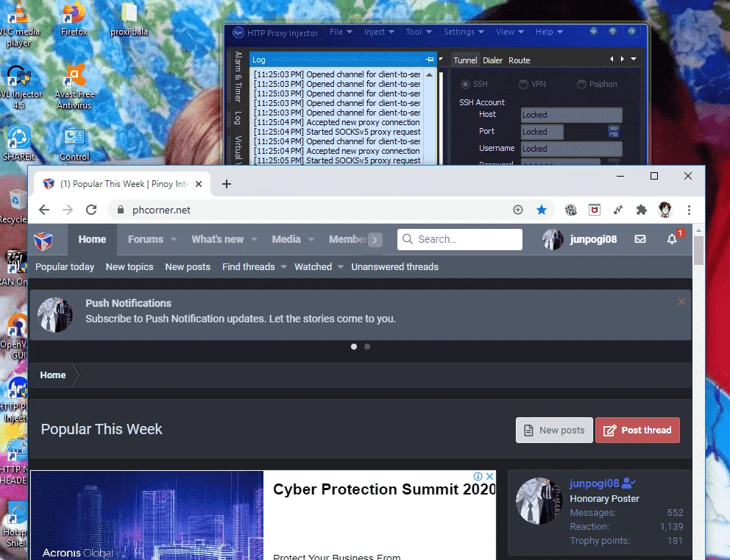Image resolution: width=730 pixels, height=560 pixels.
Task: Open the Inject menu in HTTP Proxy Injector
Action: pyautogui.click(x=379, y=32)
